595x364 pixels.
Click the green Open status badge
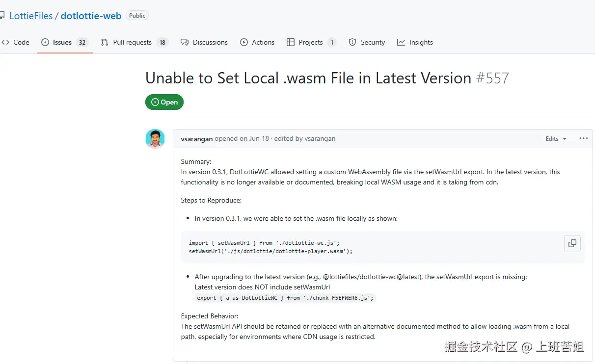pyautogui.click(x=164, y=102)
